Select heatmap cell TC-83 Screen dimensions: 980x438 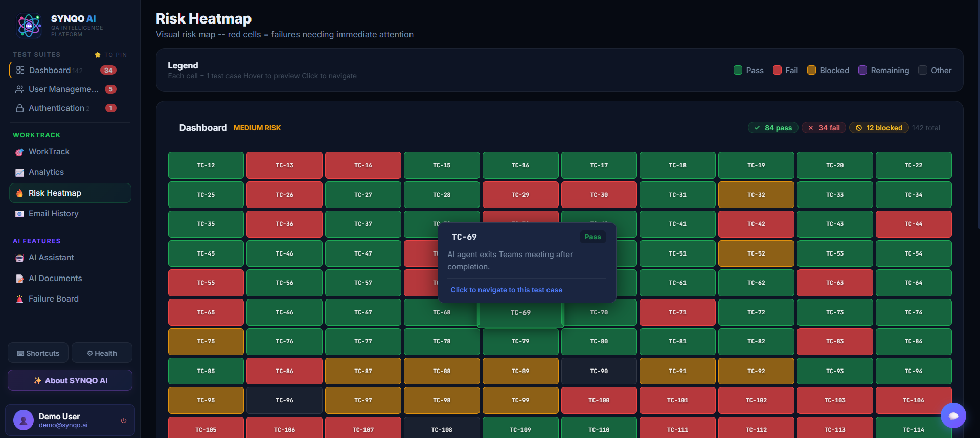835,341
